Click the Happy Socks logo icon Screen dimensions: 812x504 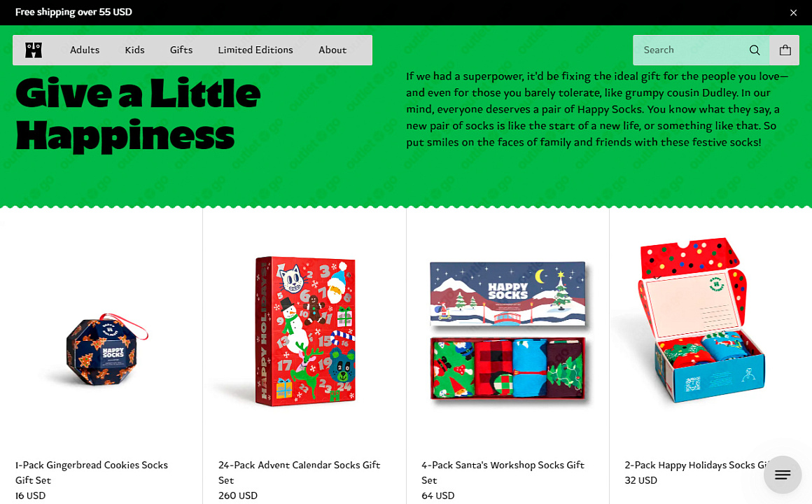[x=34, y=50]
